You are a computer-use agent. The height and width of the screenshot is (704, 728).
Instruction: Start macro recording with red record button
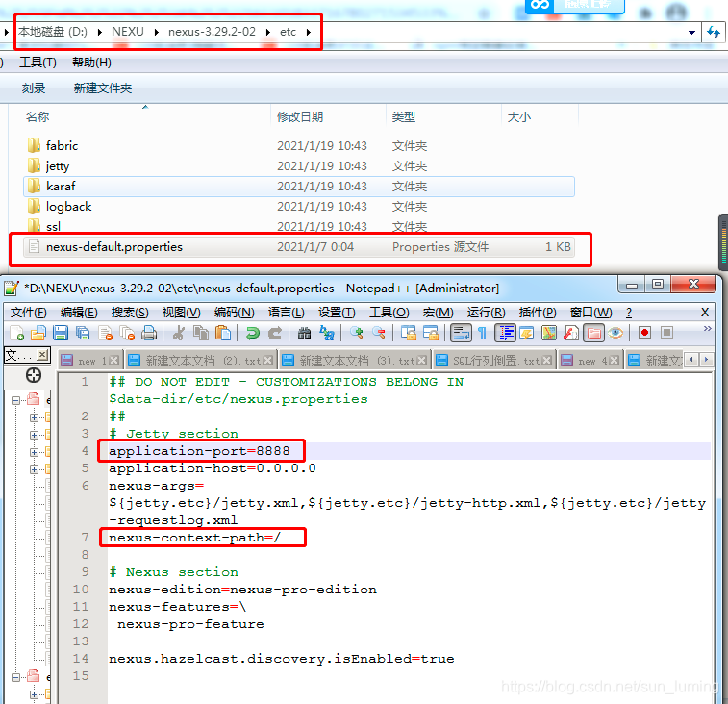[644, 333]
